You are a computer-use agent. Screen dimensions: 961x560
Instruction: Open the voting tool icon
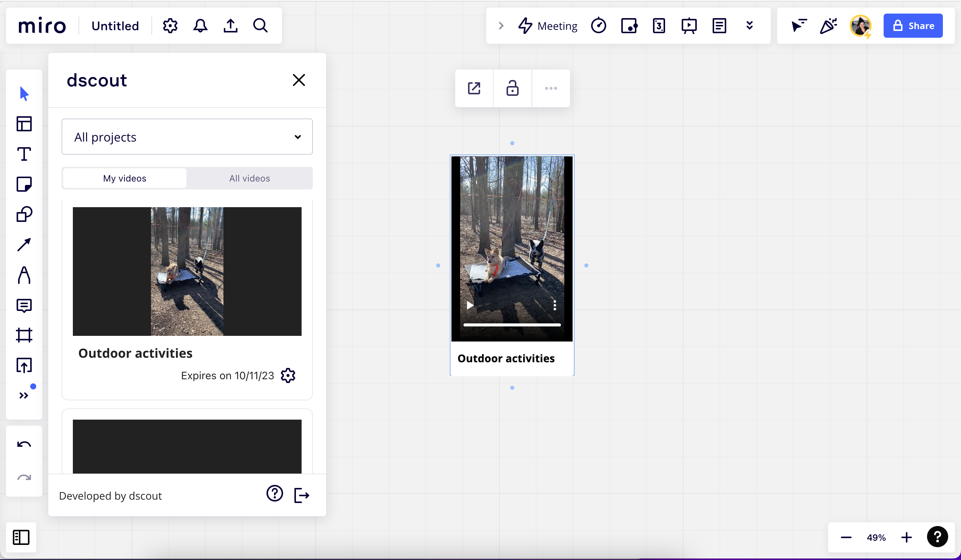[x=659, y=26]
